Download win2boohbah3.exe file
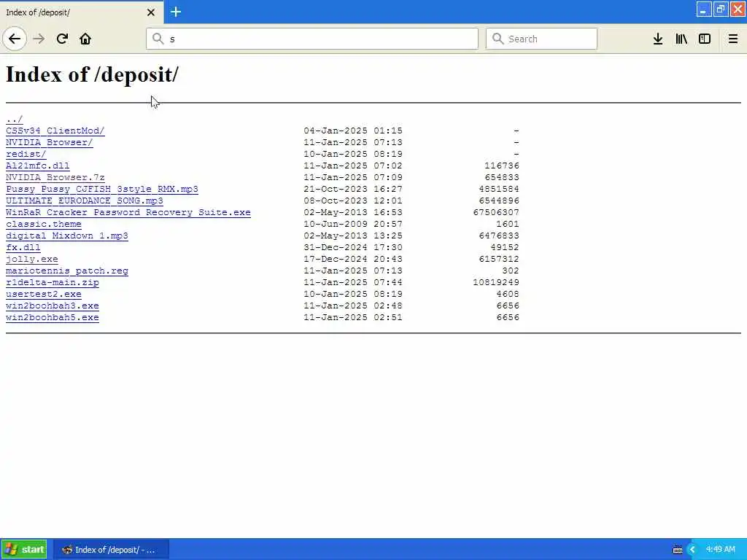Viewport: 747px width, 560px height. point(53,306)
